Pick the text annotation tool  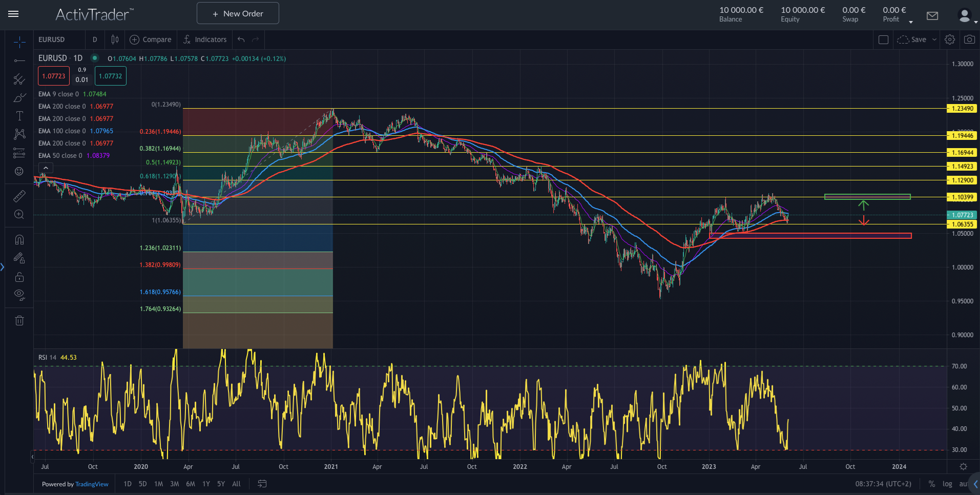pyautogui.click(x=19, y=115)
